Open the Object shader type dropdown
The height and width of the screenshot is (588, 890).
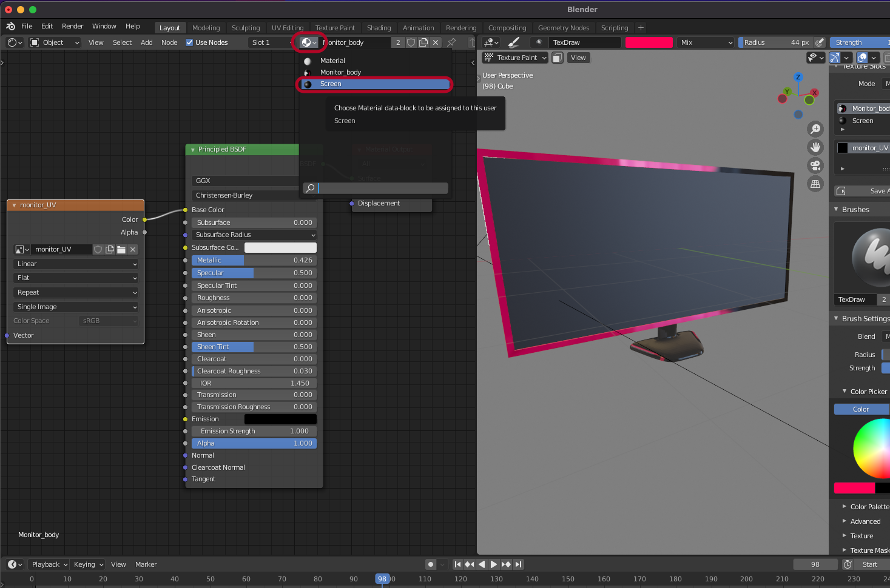(x=55, y=42)
